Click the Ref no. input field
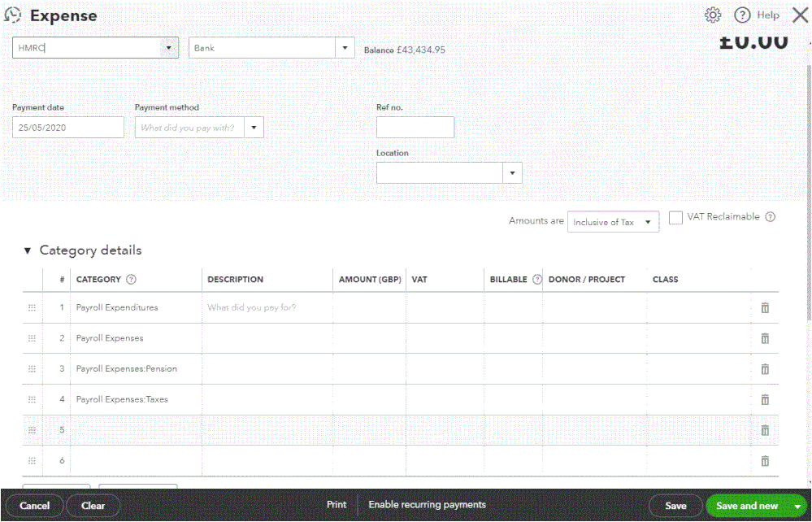The height and width of the screenshot is (522, 812). 415,128
